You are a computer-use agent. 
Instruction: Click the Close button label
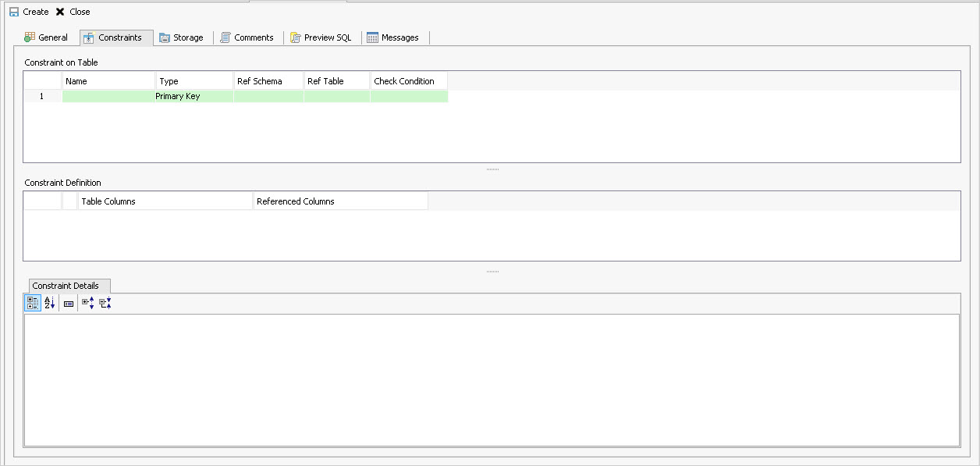click(80, 12)
